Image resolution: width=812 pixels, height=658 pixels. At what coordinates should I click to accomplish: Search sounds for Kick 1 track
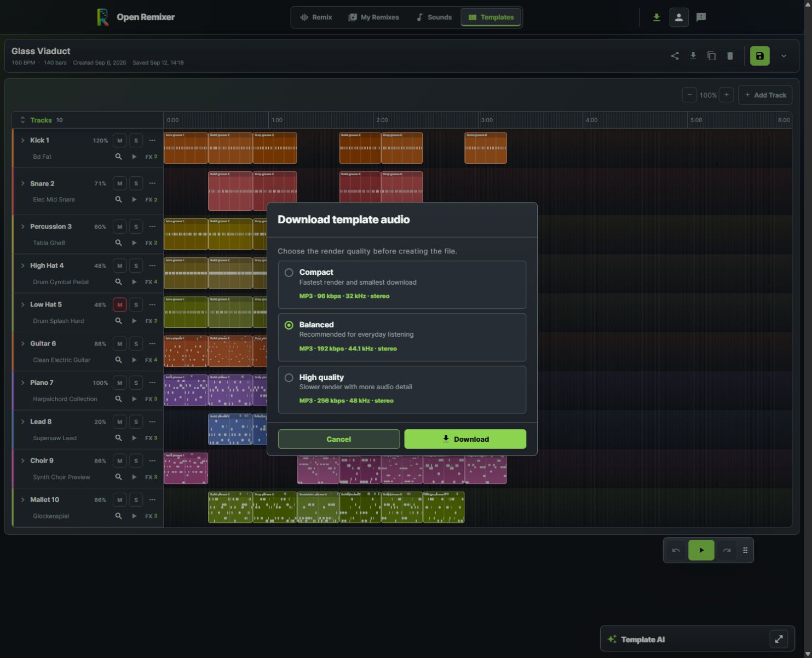click(118, 157)
